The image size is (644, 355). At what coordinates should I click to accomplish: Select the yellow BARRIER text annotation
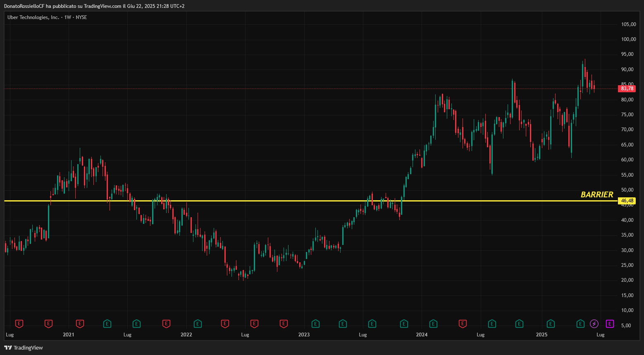point(597,194)
